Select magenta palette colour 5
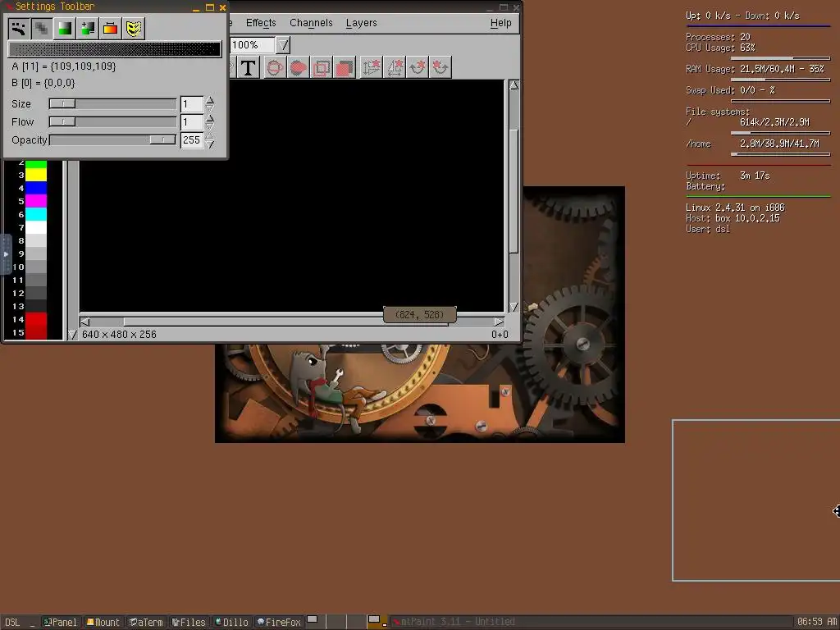 [36, 201]
